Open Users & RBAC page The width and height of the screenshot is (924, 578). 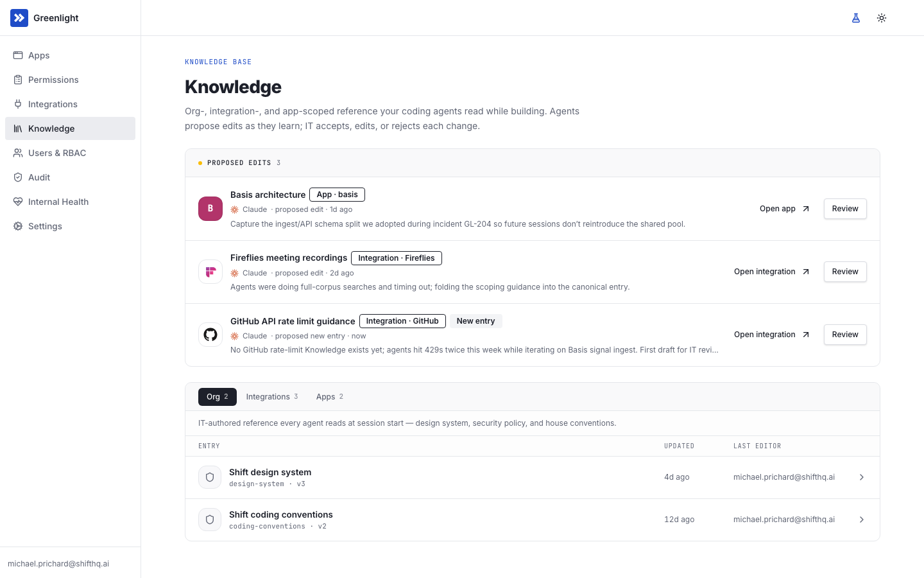pos(70,153)
